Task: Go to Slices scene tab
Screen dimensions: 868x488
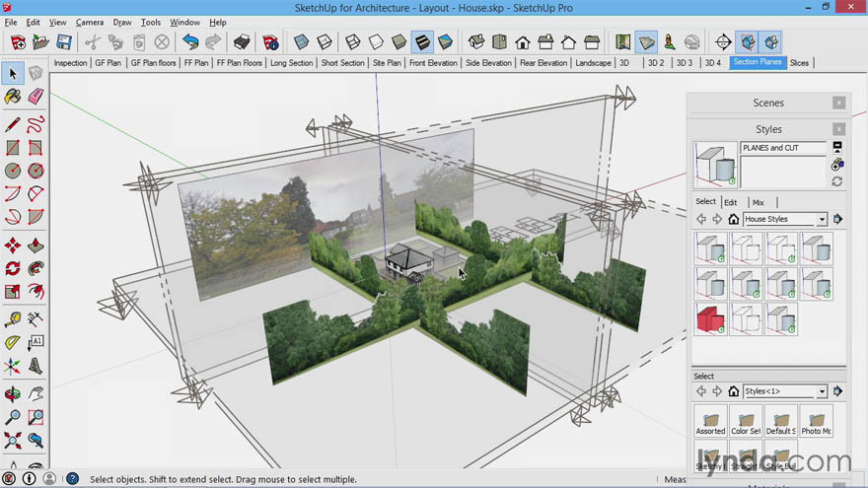Action: [x=799, y=63]
